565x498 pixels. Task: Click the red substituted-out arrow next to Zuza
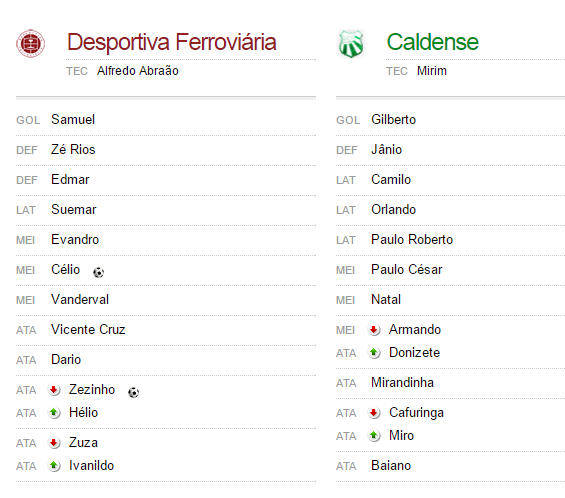coord(54,443)
